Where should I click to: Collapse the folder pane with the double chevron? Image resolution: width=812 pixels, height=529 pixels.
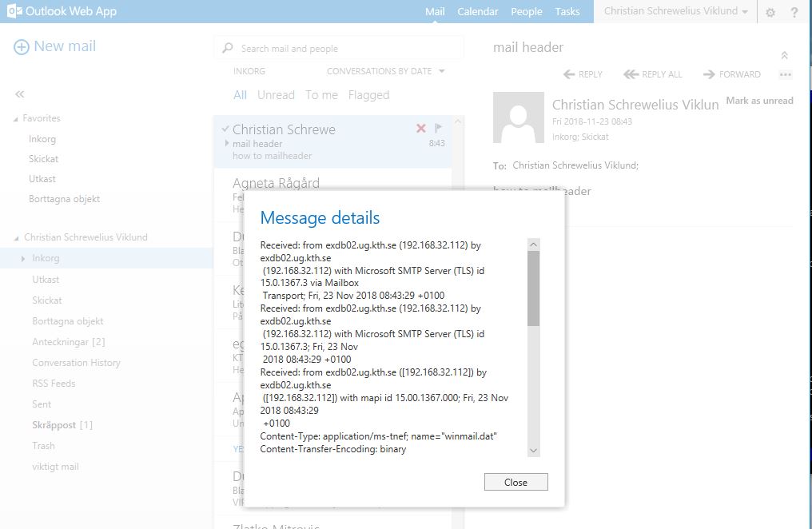pyautogui.click(x=19, y=93)
